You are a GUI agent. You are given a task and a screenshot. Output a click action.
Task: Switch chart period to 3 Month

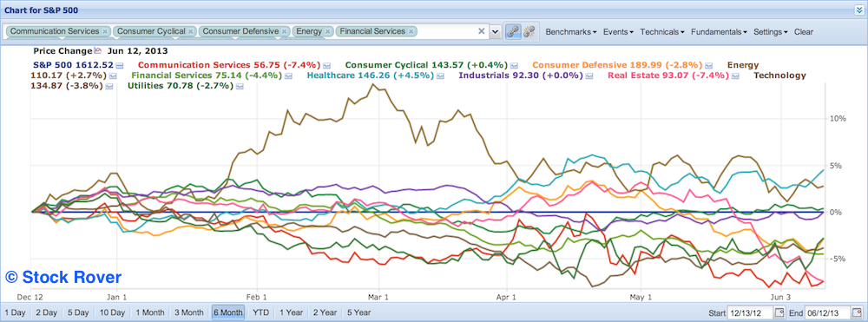click(188, 312)
